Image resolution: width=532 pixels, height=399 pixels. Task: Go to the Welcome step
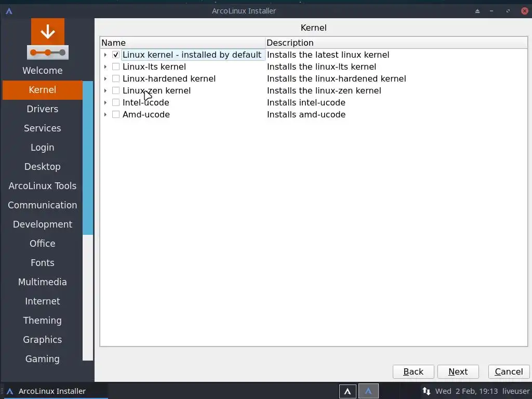pos(43,71)
